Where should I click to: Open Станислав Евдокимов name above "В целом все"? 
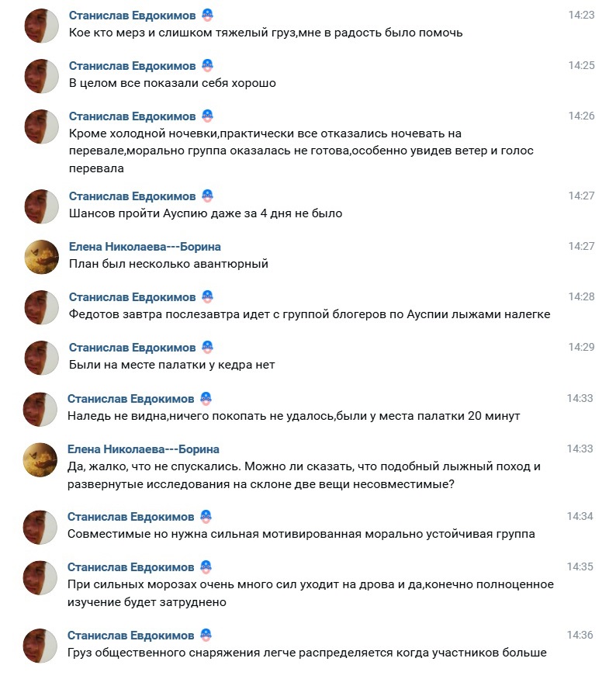pyautogui.click(x=132, y=66)
